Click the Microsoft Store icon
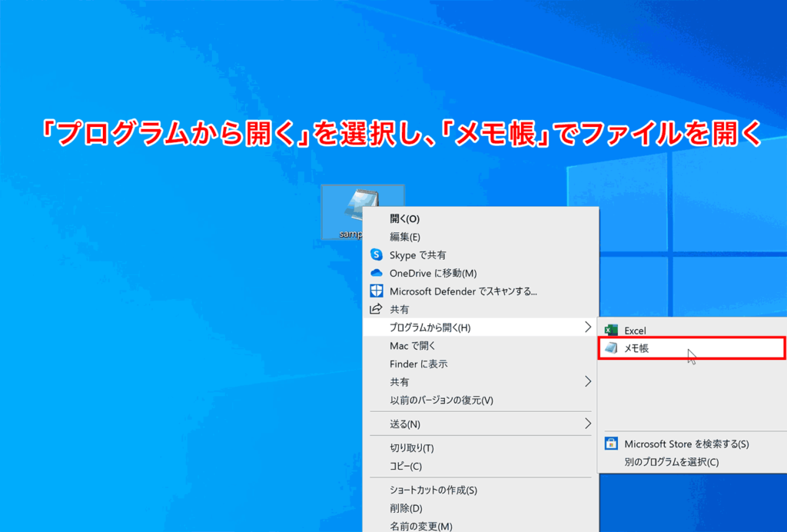Screen dimensions: 787x532 [610, 444]
